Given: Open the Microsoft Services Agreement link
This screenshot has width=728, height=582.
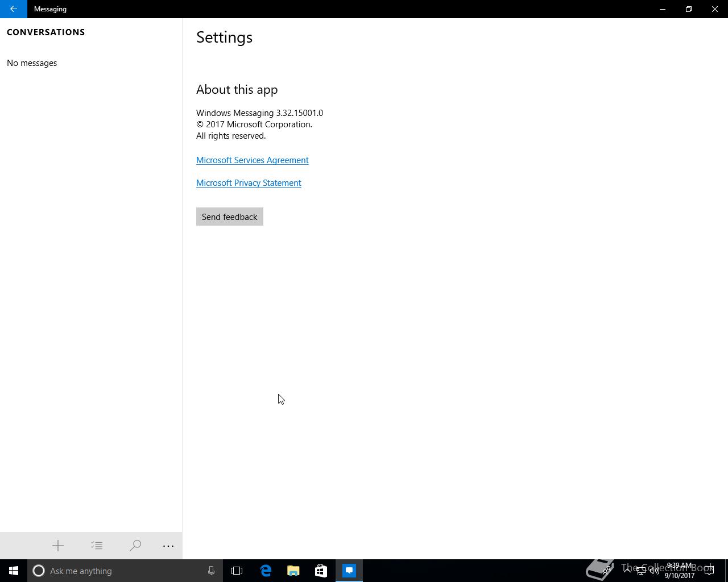Looking at the screenshot, I should click(x=253, y=160).
